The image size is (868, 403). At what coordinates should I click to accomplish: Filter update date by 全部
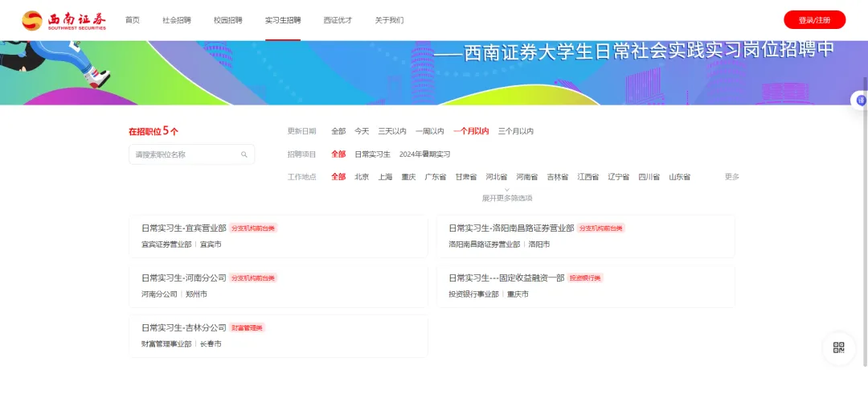coord(339,131)
